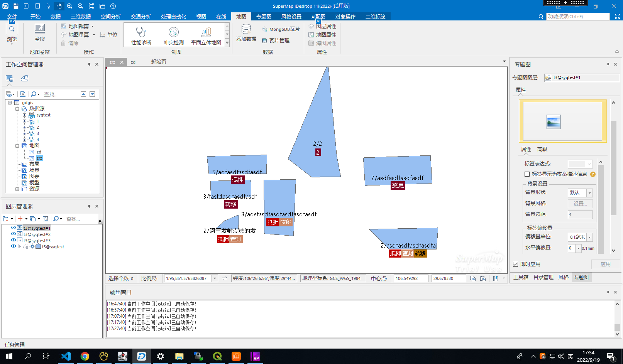Click the 功能搜索 search field
This screenshot has width=623, height=364.
pyautogui.click(x=578, y=17)
